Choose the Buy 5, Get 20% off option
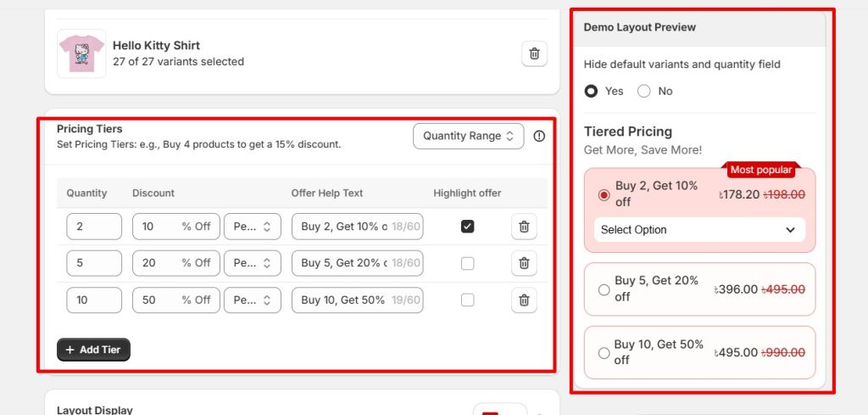868x415 pixels. (604, 289)
